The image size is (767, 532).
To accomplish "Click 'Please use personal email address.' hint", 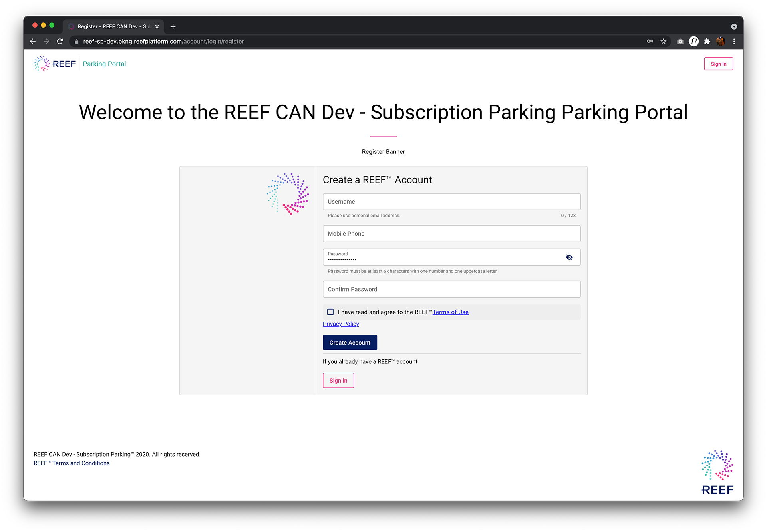I will click(364, 216).
